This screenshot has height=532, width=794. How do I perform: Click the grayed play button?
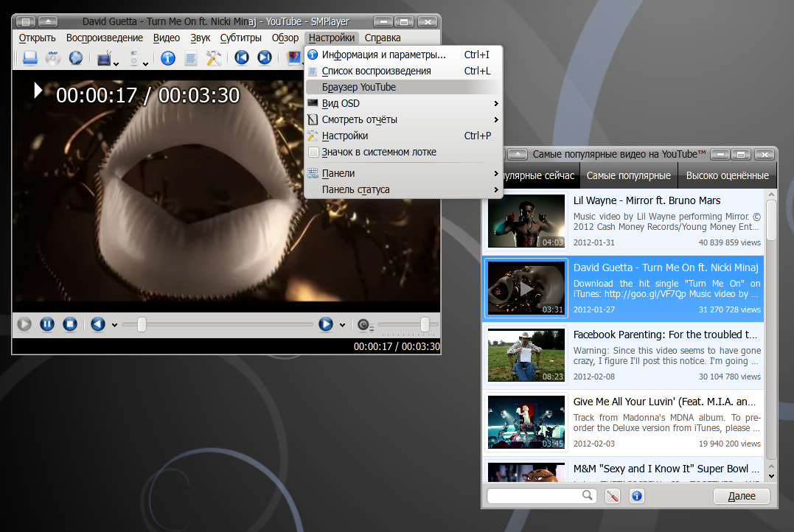[24, 324]
